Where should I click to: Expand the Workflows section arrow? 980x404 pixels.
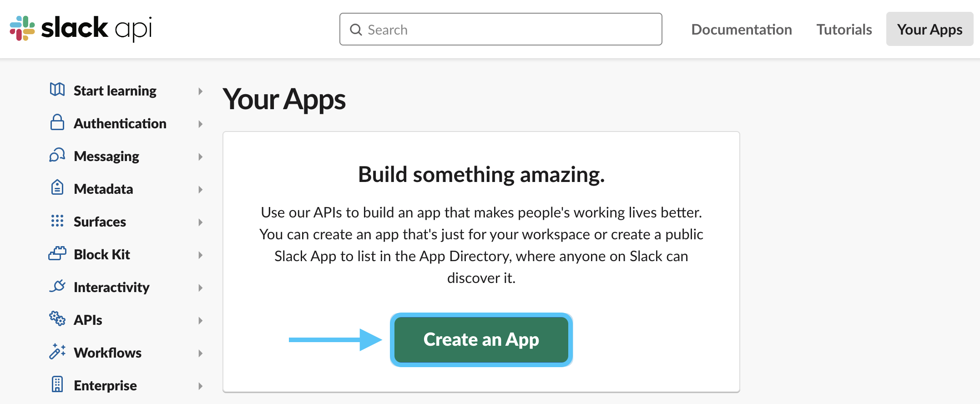(201, 353)
